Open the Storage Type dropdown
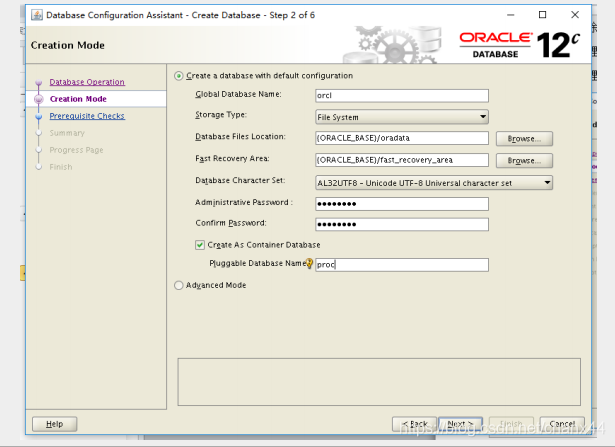Screen dimensions: 615x447 coord(402,117)
